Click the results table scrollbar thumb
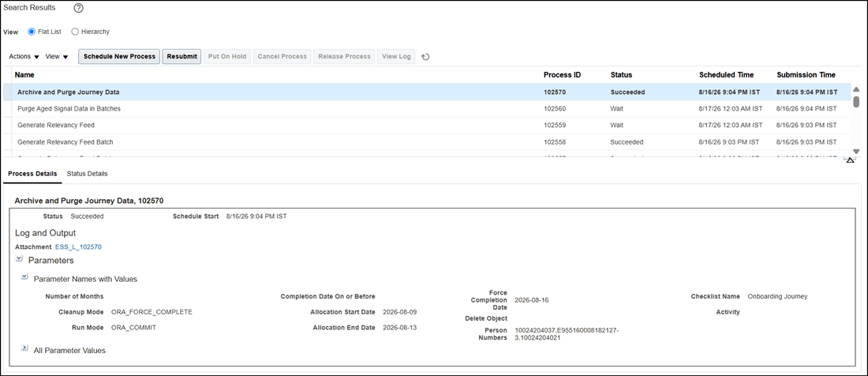The height and width of the screenshot is (376, 868). click(x=856, y=101)
